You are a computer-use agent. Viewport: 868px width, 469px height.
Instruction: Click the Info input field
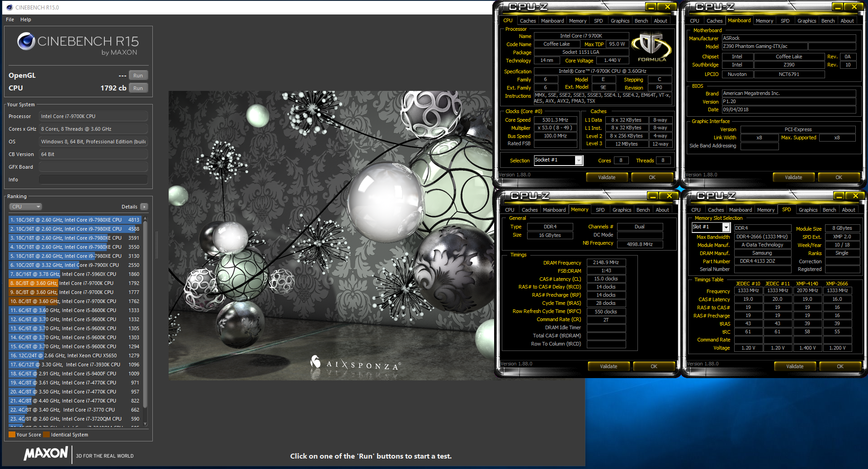93,180
